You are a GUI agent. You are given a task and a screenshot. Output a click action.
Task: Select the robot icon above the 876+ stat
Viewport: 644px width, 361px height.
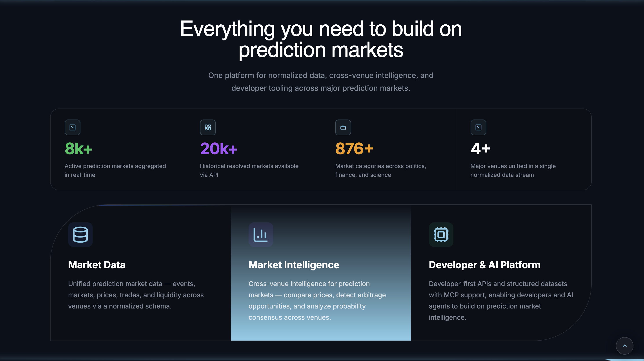[343, 127]
